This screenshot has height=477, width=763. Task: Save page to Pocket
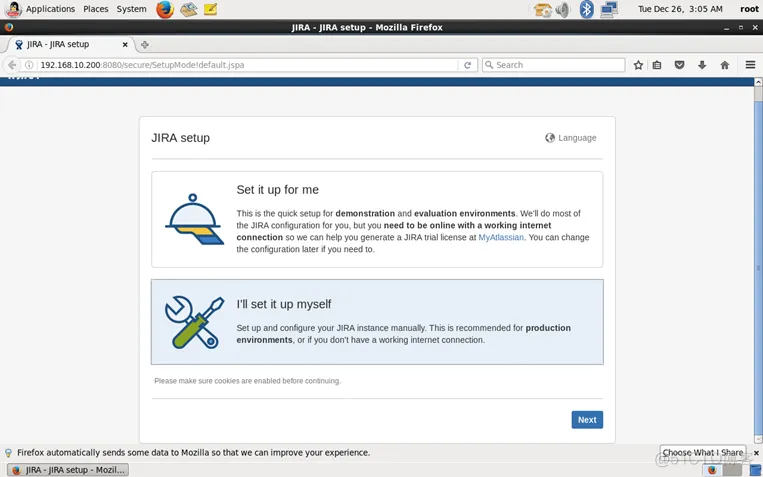click(679, 65)
